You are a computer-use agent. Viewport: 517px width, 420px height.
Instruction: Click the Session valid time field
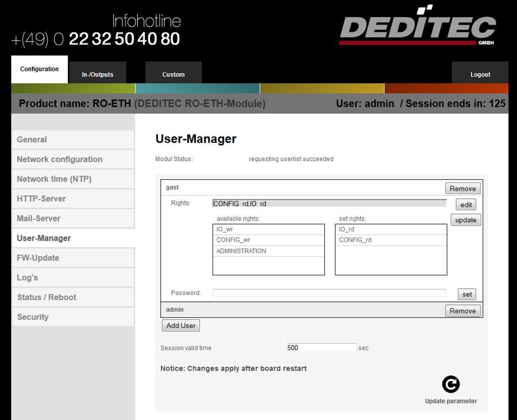coord(321,348)
